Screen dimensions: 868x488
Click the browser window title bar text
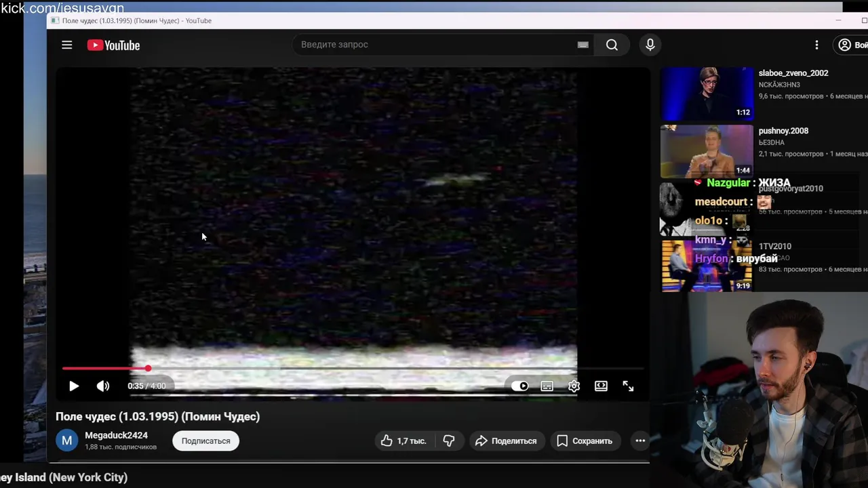click(137, 20)
